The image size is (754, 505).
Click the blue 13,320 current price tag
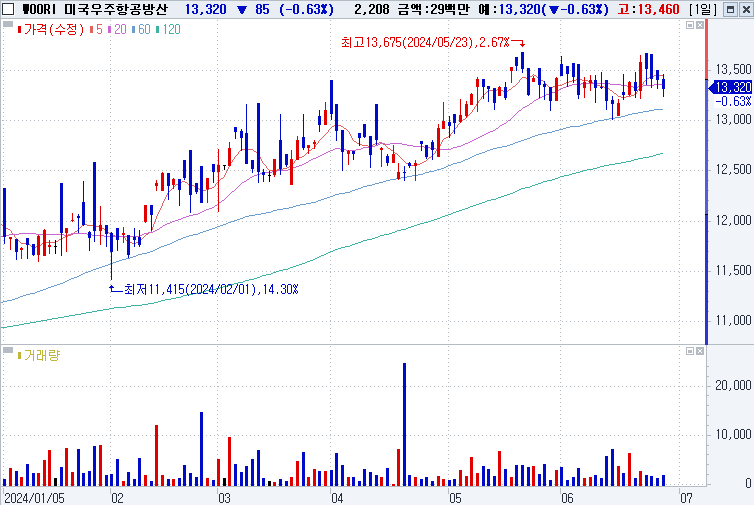tap(731, 87)
